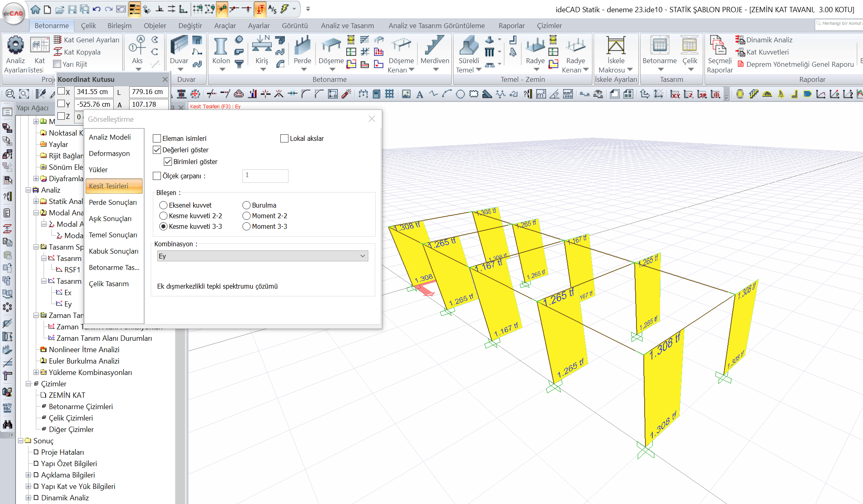Toggle the Değerleri göster checkbox
This screenshot has width=863, height=504.
click(157, 150)
